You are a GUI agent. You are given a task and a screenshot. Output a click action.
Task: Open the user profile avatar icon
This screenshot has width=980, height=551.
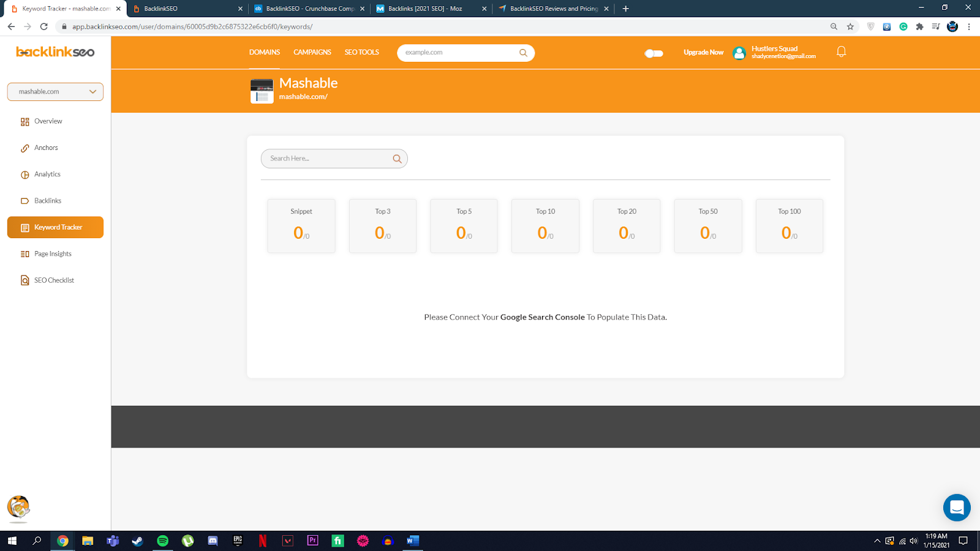pyautogui.click(x=739, y=53)
